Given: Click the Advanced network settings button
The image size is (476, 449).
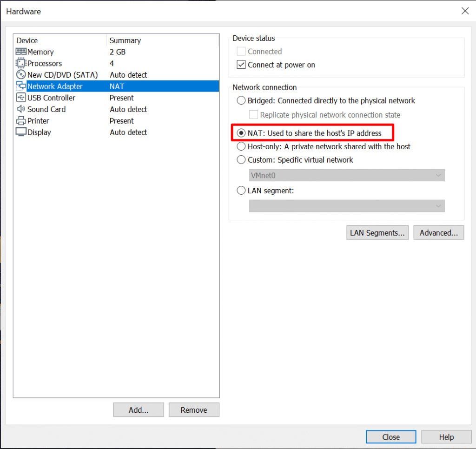Looking at the screenshot, I should (439, 233).
